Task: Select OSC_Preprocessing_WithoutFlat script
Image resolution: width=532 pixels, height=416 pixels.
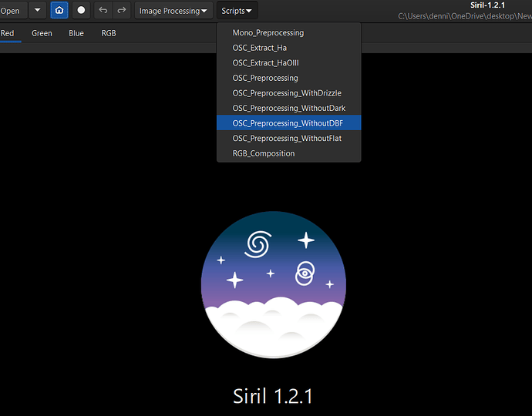Action: pos(288,139)
